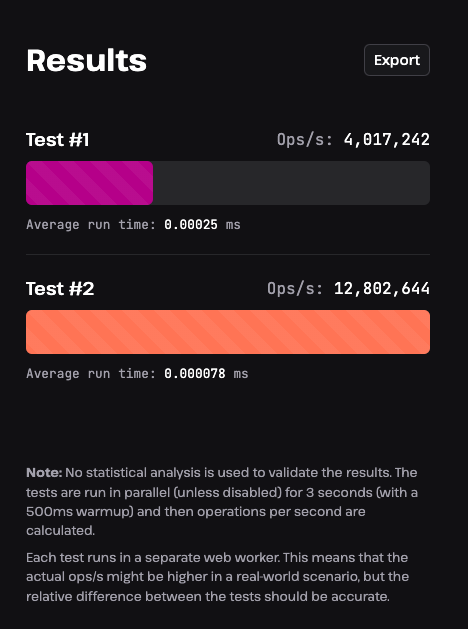Select the Results heading
The height and width of the screenshot is (629, 468).
[87, 61]
